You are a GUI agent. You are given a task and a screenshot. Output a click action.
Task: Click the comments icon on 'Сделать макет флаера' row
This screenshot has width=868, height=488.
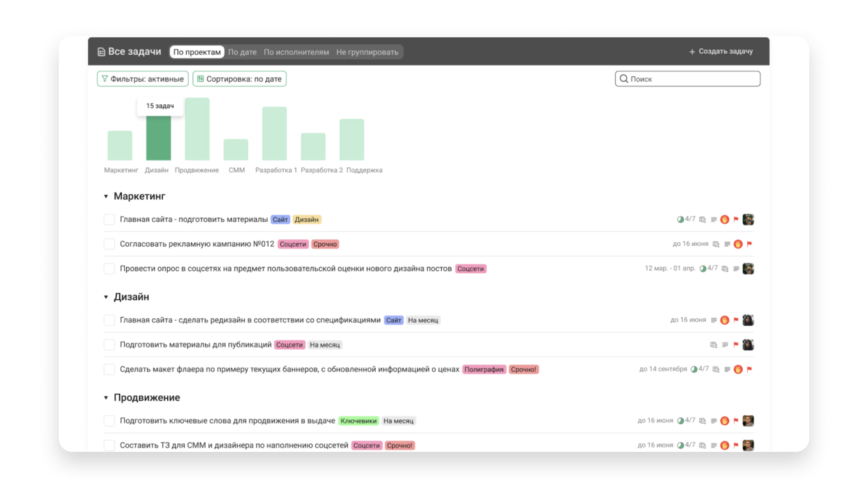pos(716,369)
